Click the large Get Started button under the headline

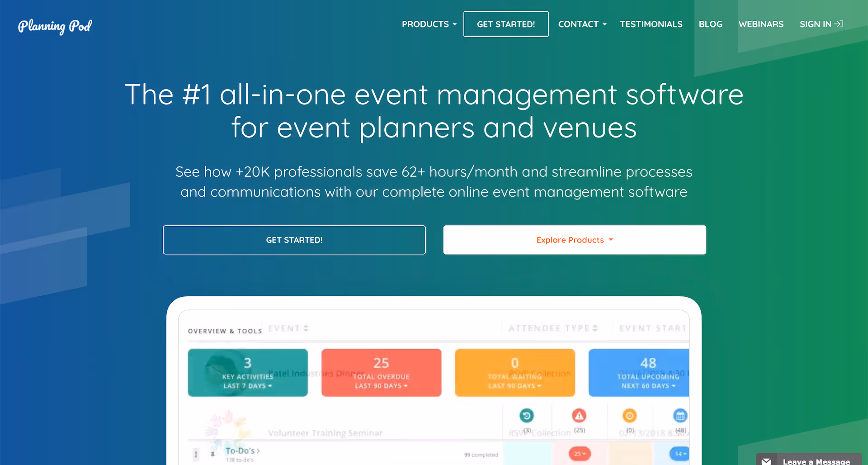(294, 240)
